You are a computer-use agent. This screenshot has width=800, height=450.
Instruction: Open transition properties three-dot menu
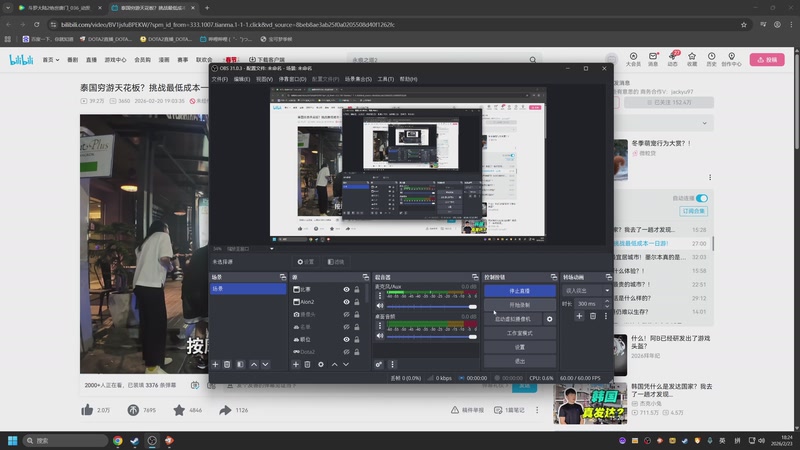coord(606,316)
